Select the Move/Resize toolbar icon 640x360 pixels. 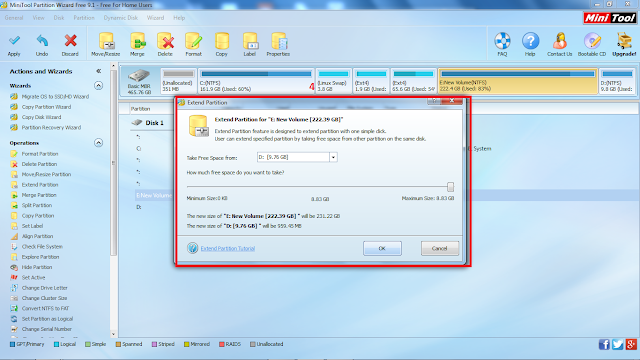(106, 41)
